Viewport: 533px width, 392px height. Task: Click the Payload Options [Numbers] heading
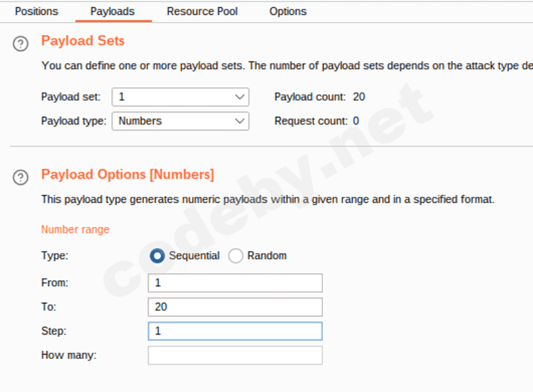127,175
